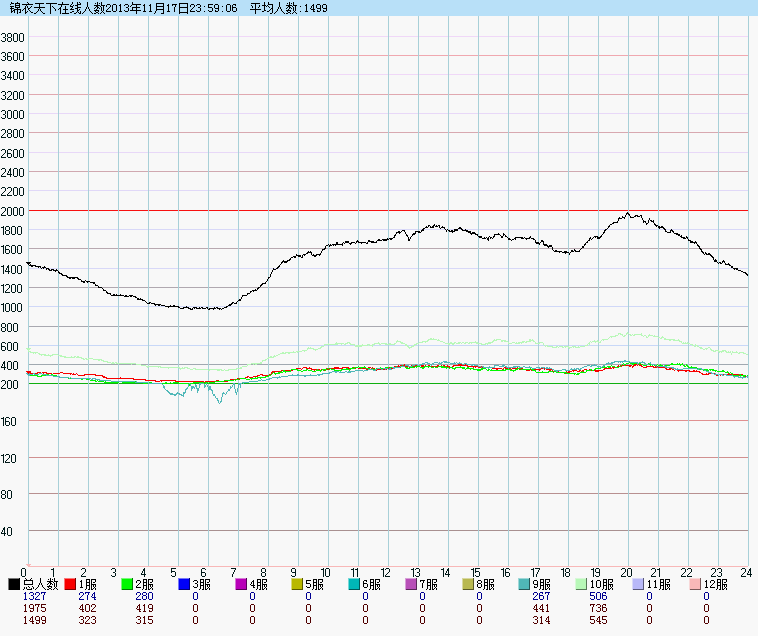Click the olive 5服 legend swatch
Viewport: 758px width, 636px height.
(299, 584)
